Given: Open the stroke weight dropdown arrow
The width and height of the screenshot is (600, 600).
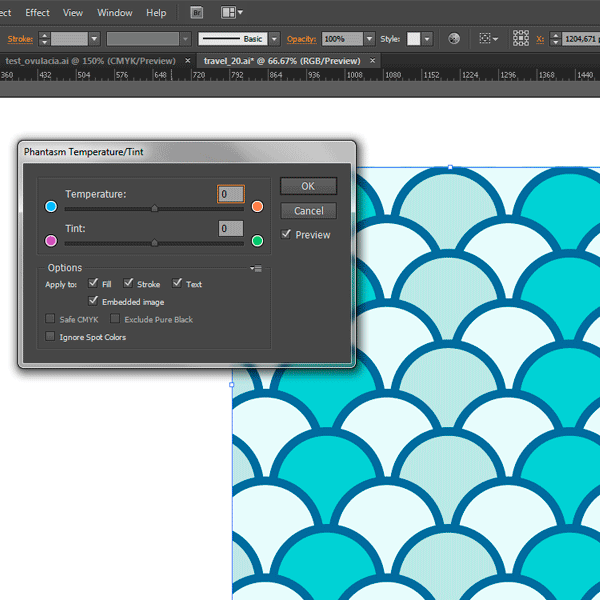Looking at the screenshot, I should (x=94, y=39).
